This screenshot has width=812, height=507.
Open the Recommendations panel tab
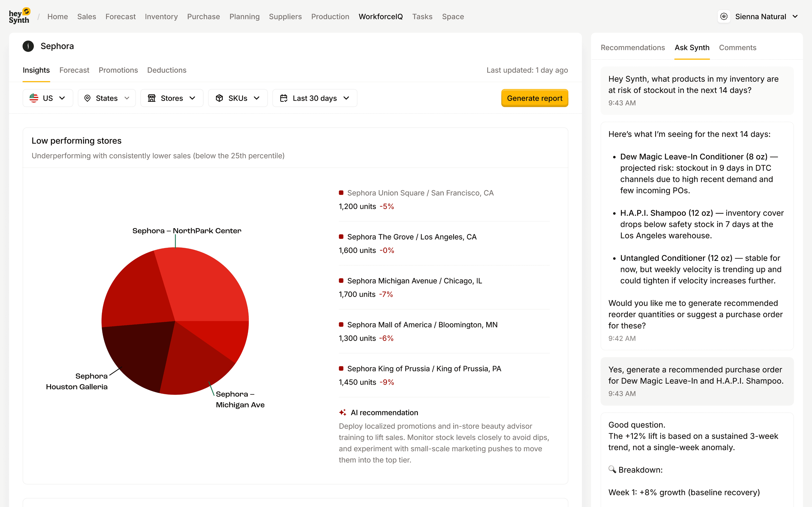(632, 48)
